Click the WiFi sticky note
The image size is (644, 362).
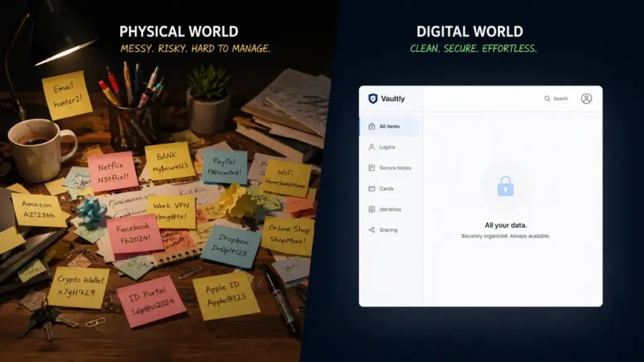[286, 177]
